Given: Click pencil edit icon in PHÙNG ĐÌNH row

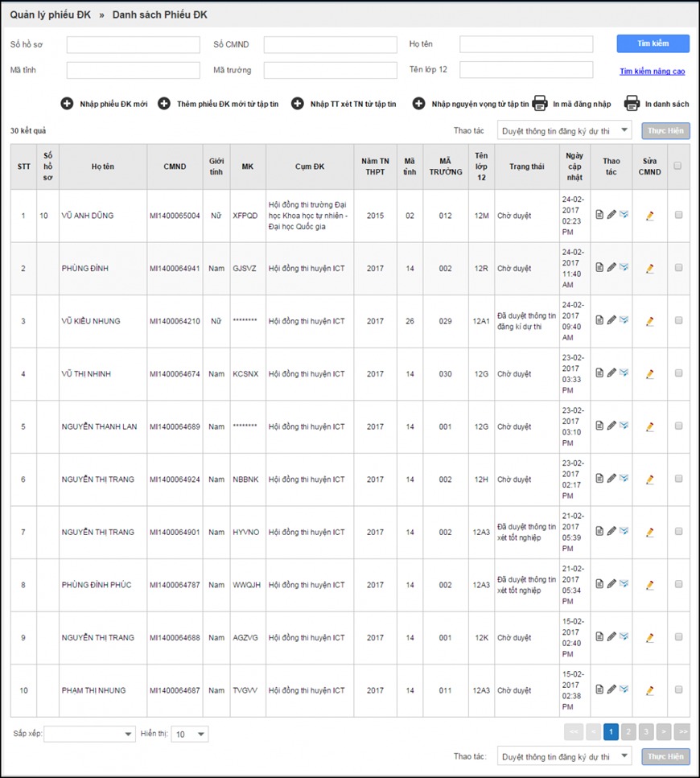Looking at the screenshot, I should pyautogui.click(x=611, y=268).
